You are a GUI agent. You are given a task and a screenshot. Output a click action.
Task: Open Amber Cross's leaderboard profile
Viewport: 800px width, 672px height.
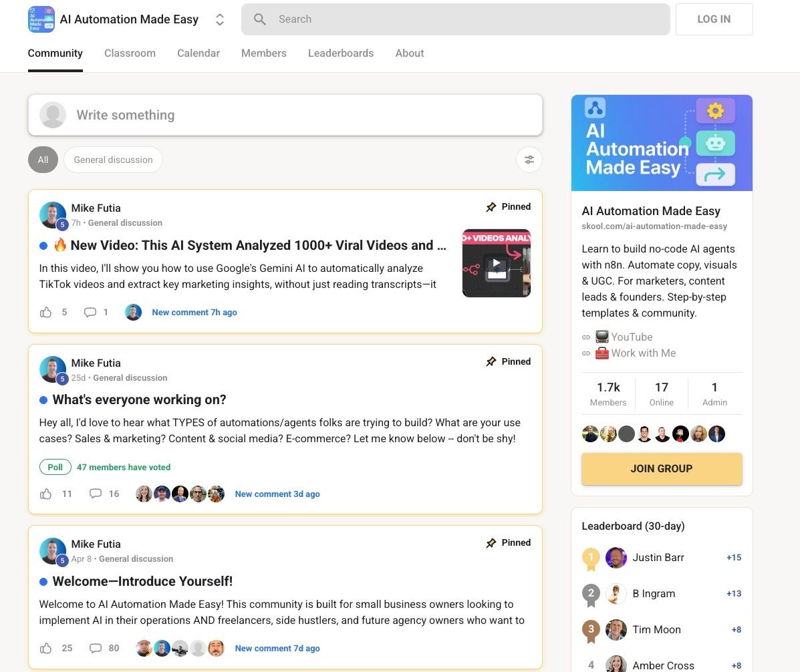point(663,665)
